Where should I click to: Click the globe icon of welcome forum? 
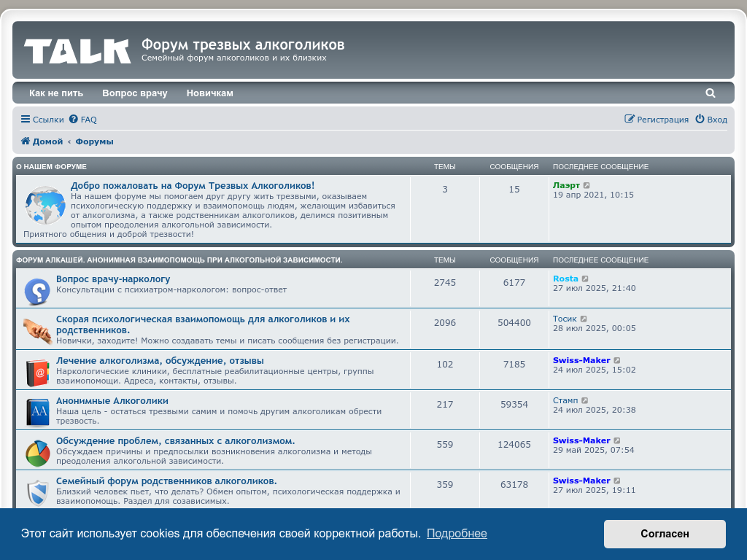coord(45,206)
